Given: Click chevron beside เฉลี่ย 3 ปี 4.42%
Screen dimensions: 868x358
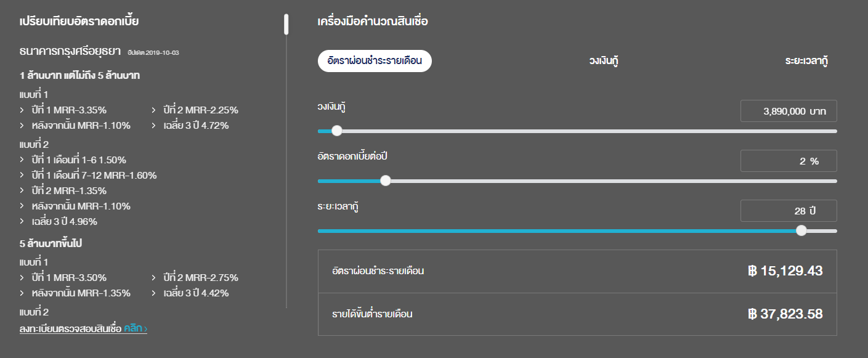Looking at the screenshot, I should (x=154, y=293).
